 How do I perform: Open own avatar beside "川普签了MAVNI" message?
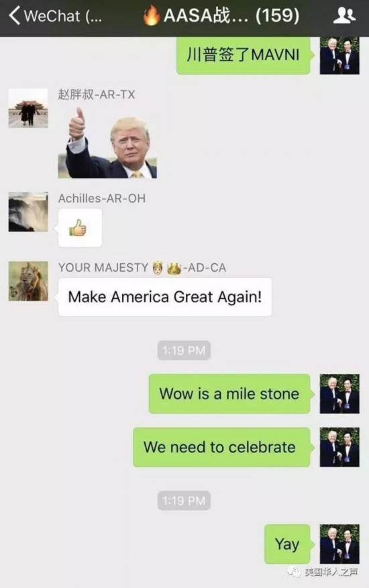click(x=339, y=55)
